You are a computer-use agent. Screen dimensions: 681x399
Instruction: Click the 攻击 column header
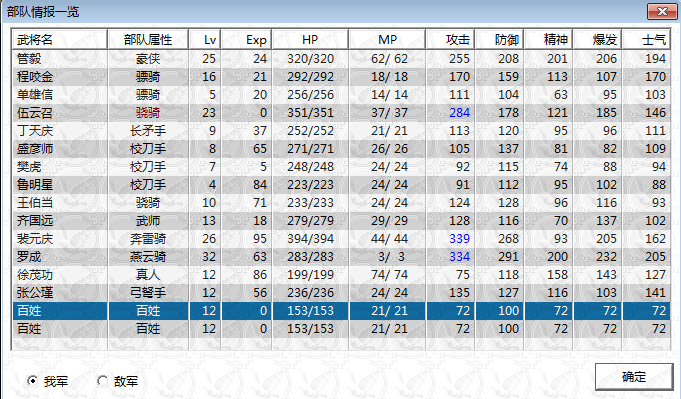pyautogui.click(x=450, y=40)
